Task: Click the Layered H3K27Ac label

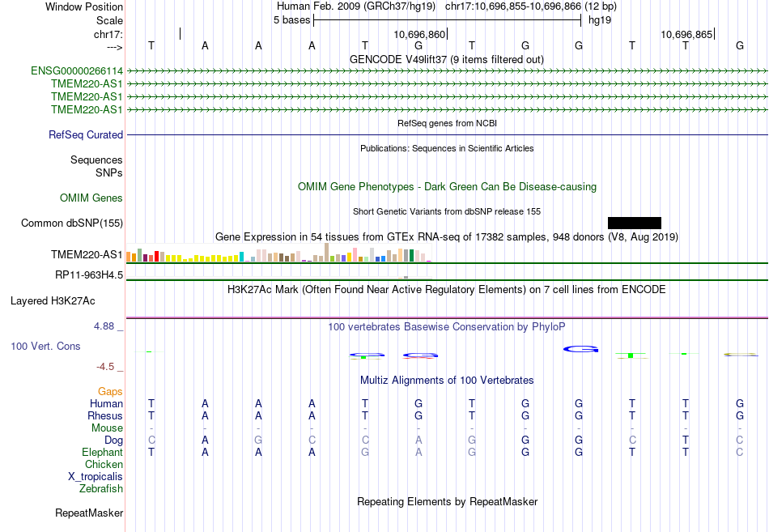Action: tap(53, 301)
